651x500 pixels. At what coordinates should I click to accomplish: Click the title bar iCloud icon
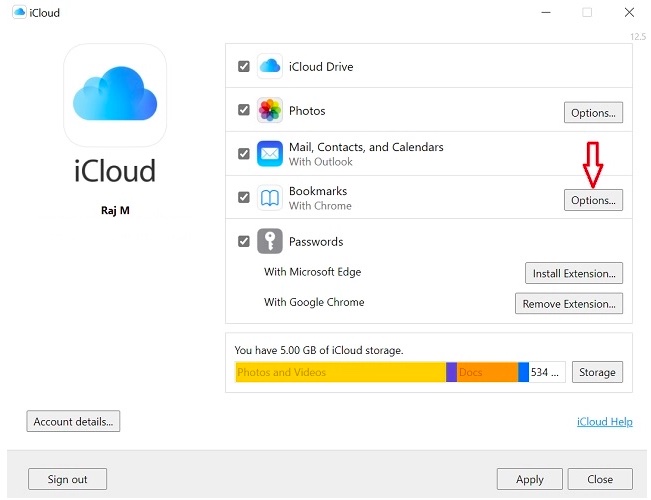[x=19, y=12]
